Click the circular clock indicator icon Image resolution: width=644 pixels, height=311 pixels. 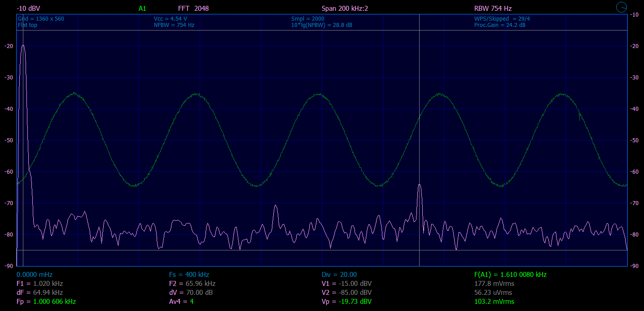(x=622, y=7)
